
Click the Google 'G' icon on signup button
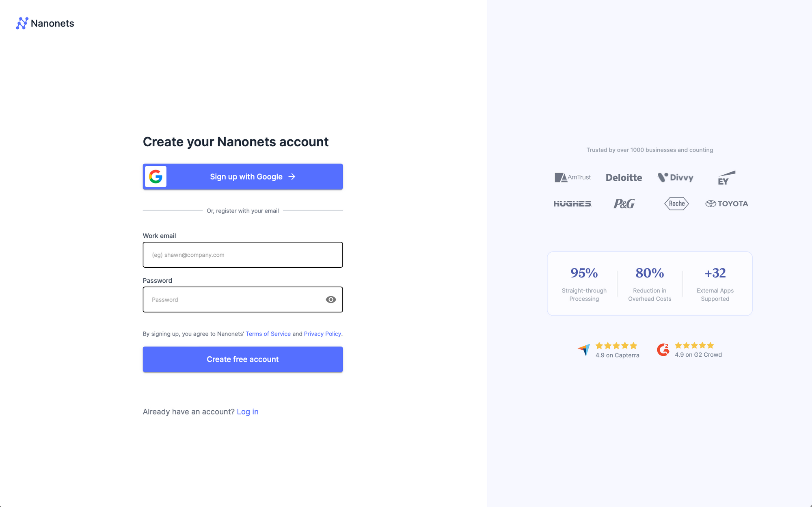pyautogui.click(x=155, y=176)
